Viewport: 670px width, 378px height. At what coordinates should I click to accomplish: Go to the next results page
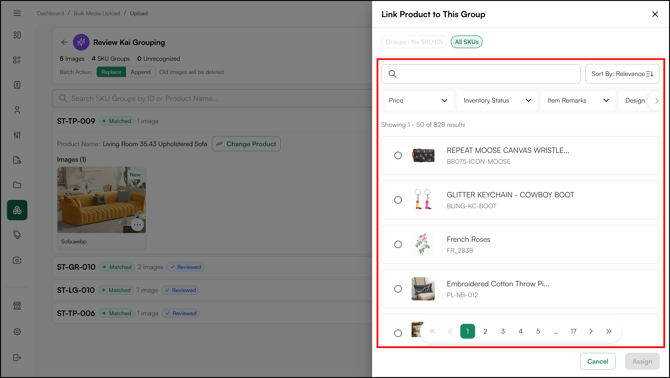591,331
